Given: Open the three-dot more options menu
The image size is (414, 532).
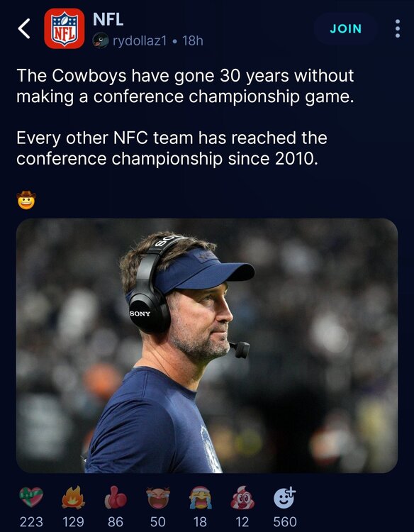Looking at the screenshot, I should point(398,28).
